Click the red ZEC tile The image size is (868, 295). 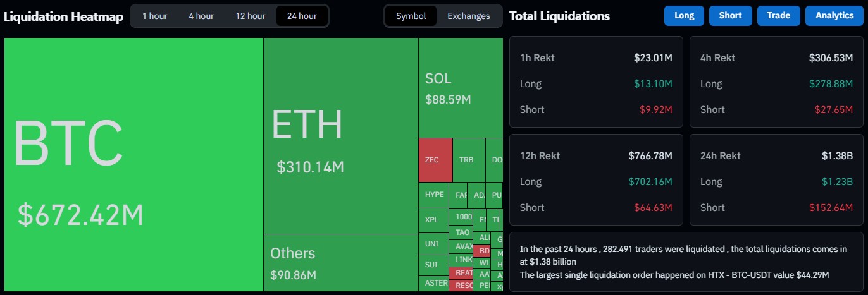tap(435, 160)
